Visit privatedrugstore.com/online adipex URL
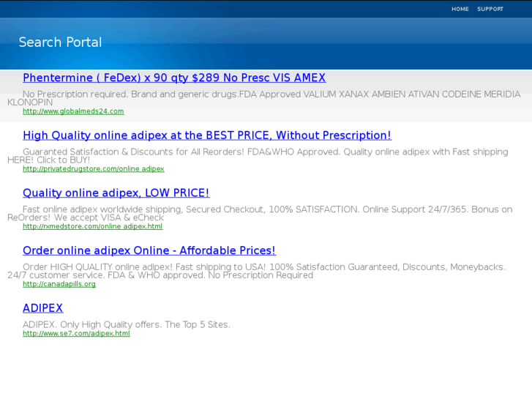The height and width of the screenshot is (399, 532). pos(94,169)
